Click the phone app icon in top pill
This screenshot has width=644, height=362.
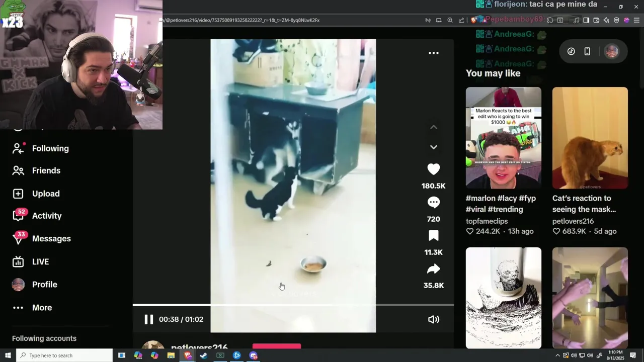pyautogui.click(x=587, y=51)
